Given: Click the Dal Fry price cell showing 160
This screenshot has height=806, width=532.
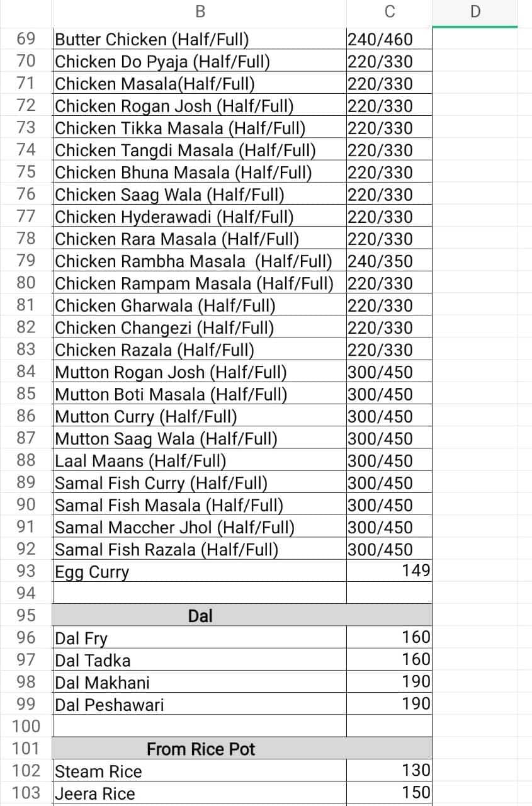Looking at the screenshot, I should pos(389,637).
